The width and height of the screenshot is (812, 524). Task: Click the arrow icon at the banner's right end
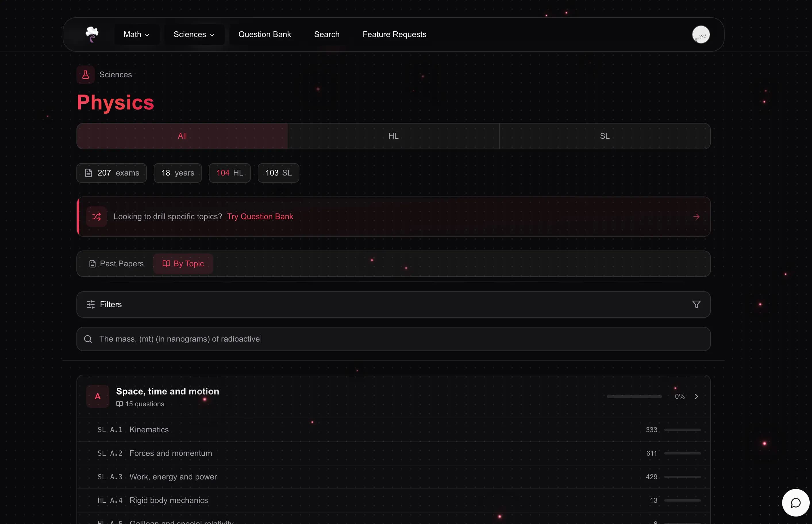[x=696, y=217]
